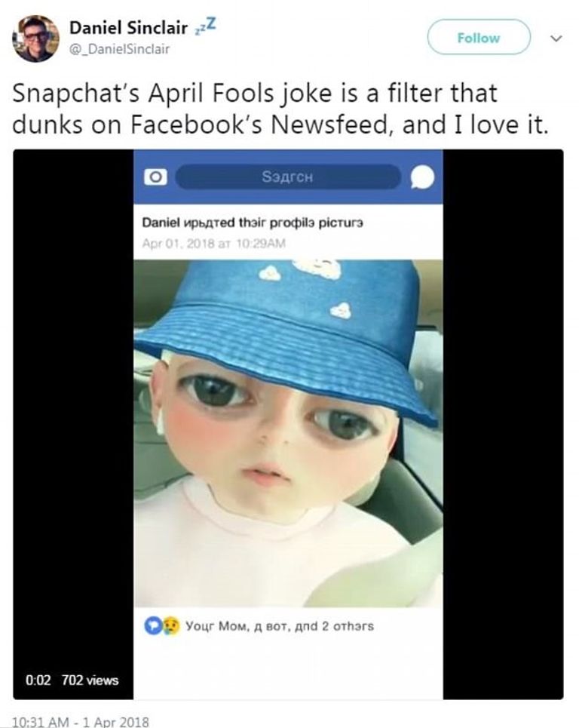Click the 0:02 video time indicator
The image size is (579, 728).
pyautogui.click(x=38, y=680)
